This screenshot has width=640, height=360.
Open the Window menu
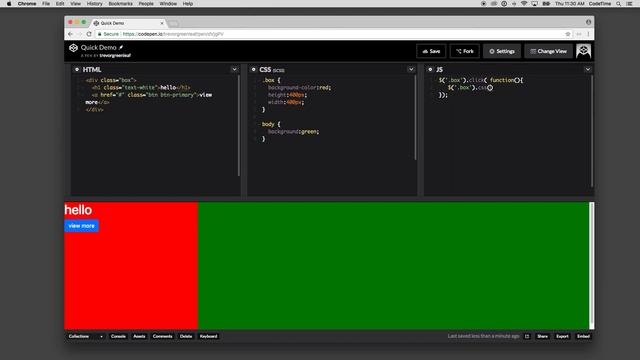coord(168,4)
